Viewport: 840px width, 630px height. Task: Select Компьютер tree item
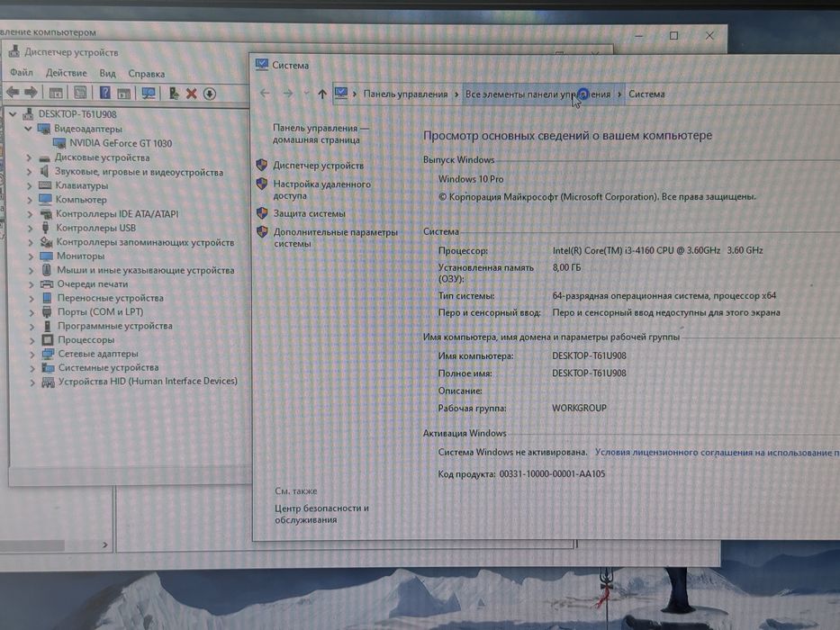(81, 199)
